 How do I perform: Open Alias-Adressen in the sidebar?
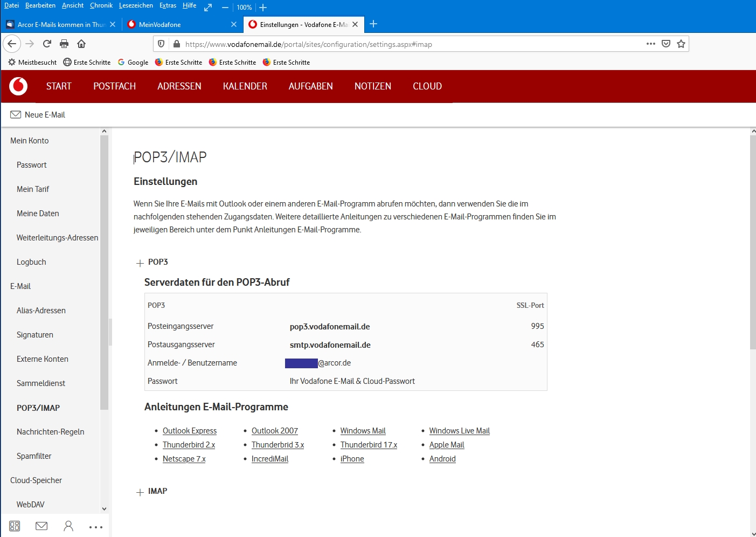[41, 311]
